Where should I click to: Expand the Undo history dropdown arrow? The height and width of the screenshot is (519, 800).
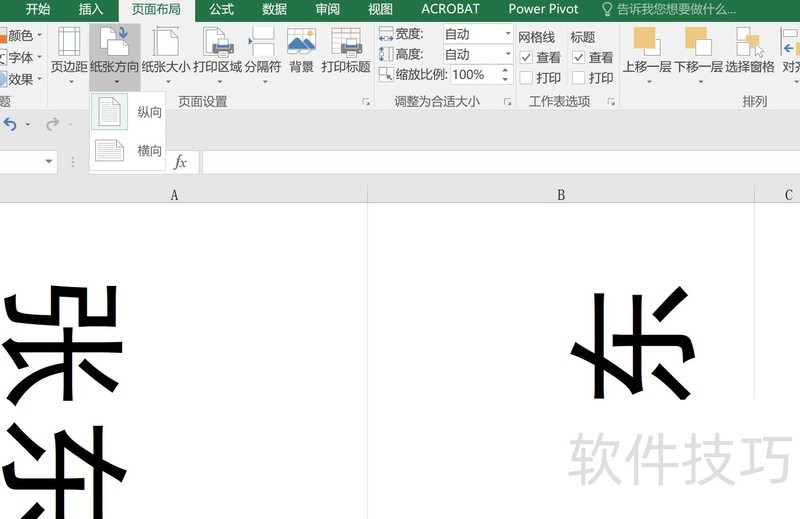click(28, 124)
